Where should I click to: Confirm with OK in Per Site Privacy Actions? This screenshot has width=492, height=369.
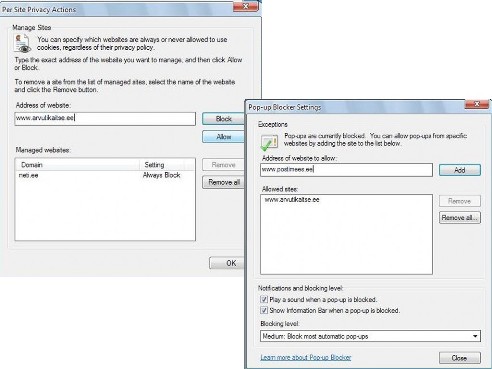click(227, 263)
